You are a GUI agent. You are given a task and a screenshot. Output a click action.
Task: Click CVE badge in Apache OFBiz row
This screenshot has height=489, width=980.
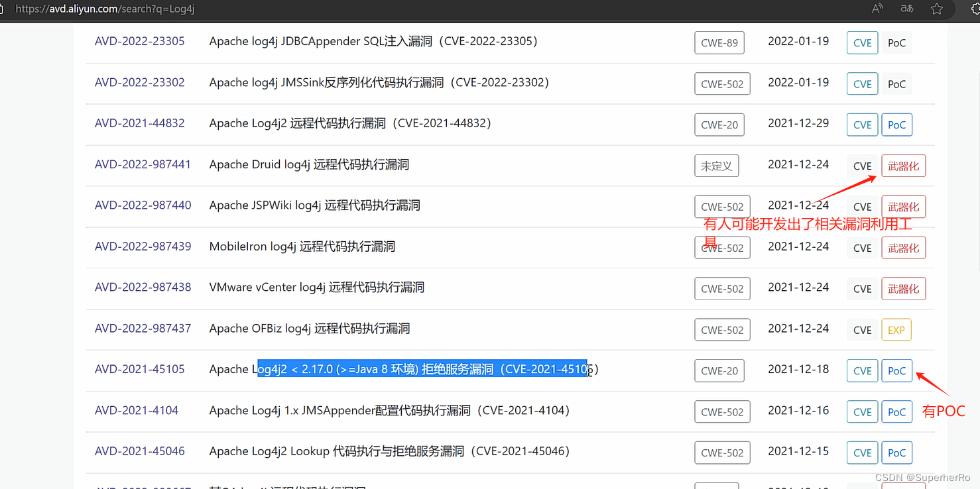pyautogui.click(x=863, y=330)
